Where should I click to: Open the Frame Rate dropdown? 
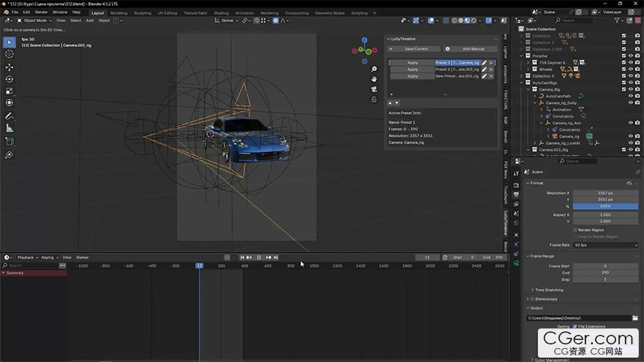[x=604, y=245]
